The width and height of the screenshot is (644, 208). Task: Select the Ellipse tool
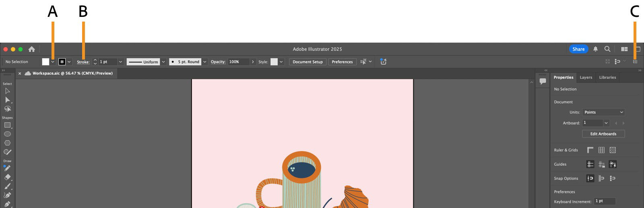[7, 134]
